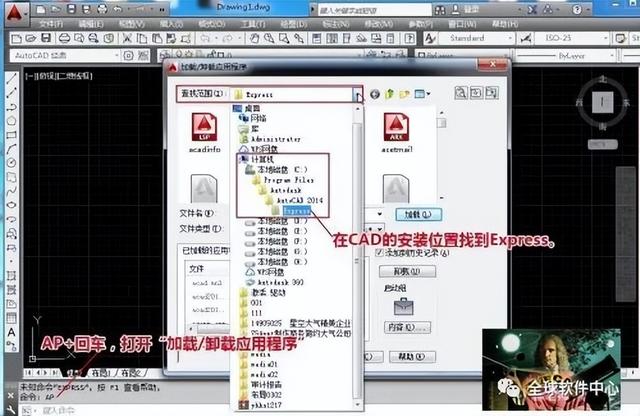Open the 修改(M) menu
This screenshot has width=640, height=416.
click(379, 24)
